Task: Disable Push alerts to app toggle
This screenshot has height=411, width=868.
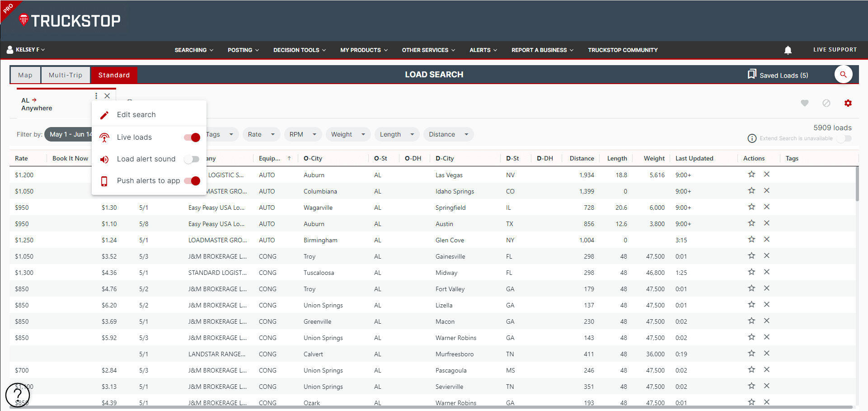Action: pos(192,181)
